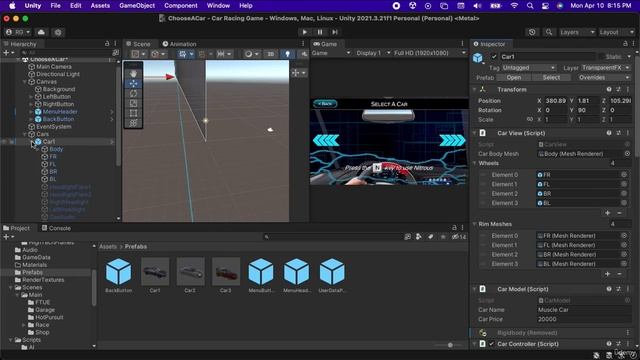Collapse the Wheels list foldout

[x=475, y=163]
